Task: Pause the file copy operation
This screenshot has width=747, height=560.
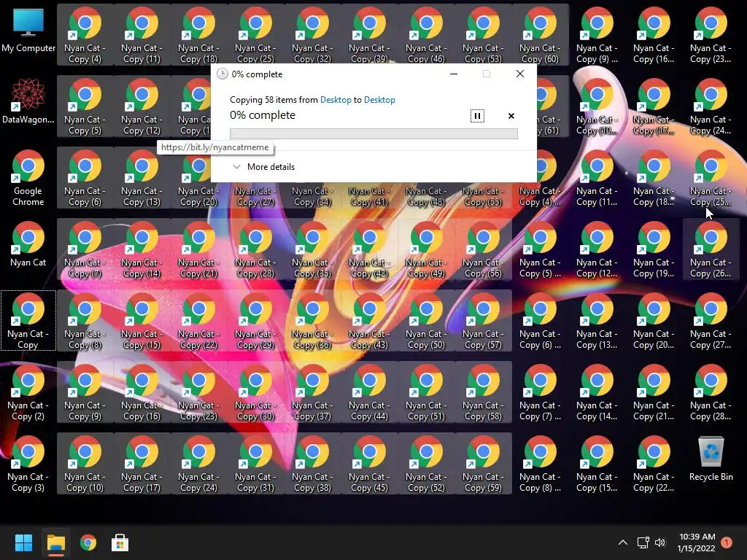Action: click(x=477, y=116)
